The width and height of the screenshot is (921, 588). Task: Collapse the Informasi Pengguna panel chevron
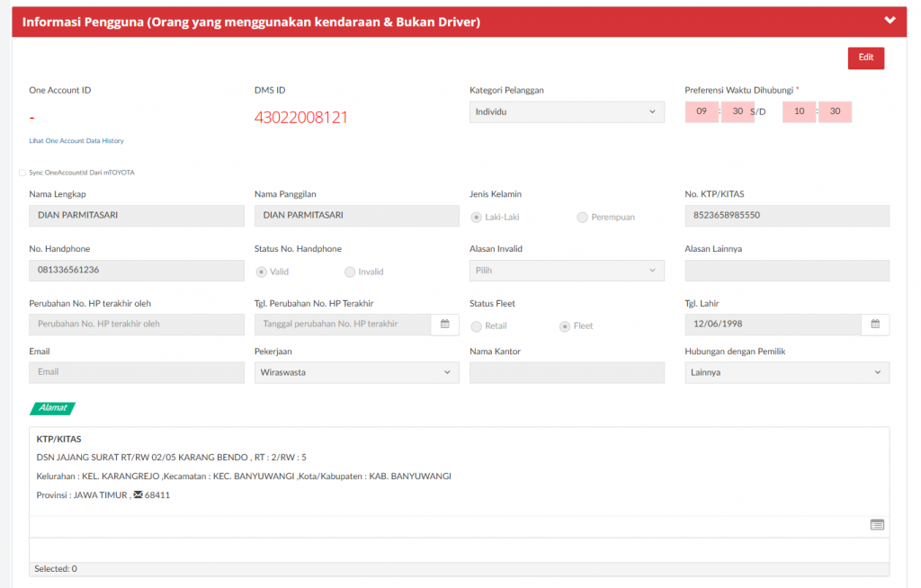[x=890, y=21]
